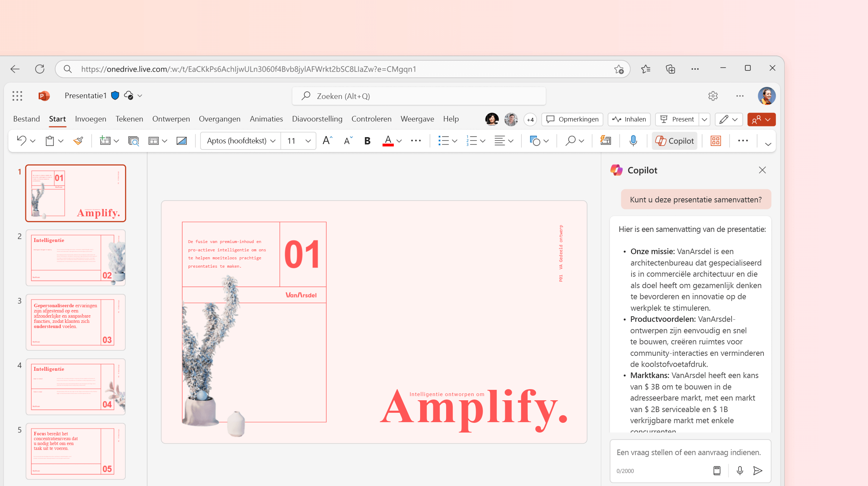Expand the ribbon display options chevron
Screen dimensions: 868x486
[768, 144]
